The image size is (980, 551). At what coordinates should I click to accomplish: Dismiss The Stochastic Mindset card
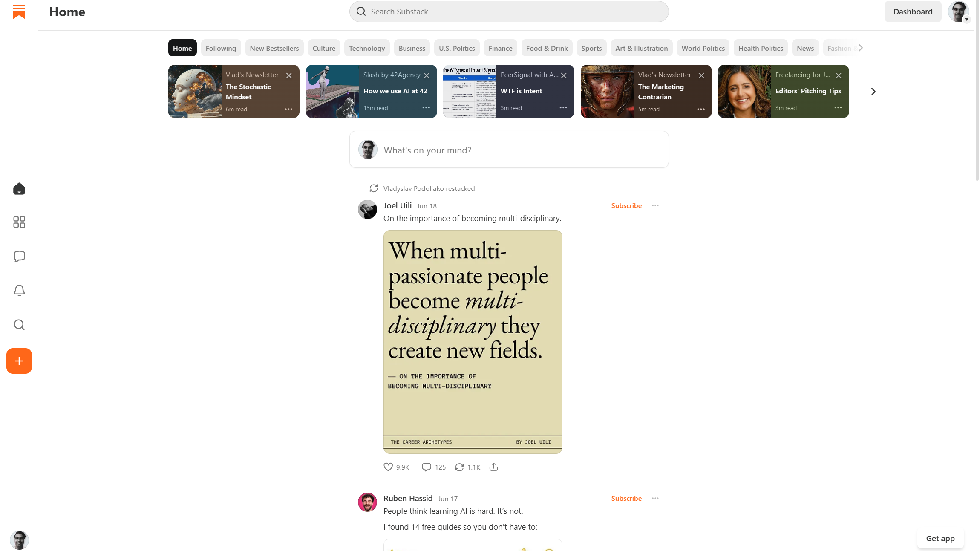(289, 75)
